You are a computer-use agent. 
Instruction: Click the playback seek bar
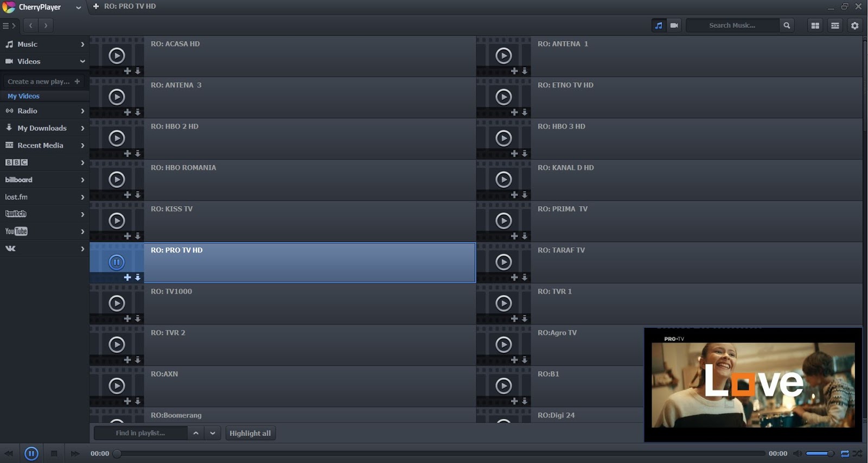coord(439,453)
